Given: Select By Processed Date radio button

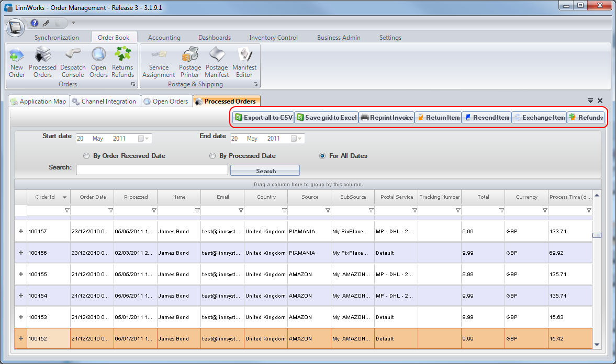Looking at the screenshot, I should [x=212, y=156].
